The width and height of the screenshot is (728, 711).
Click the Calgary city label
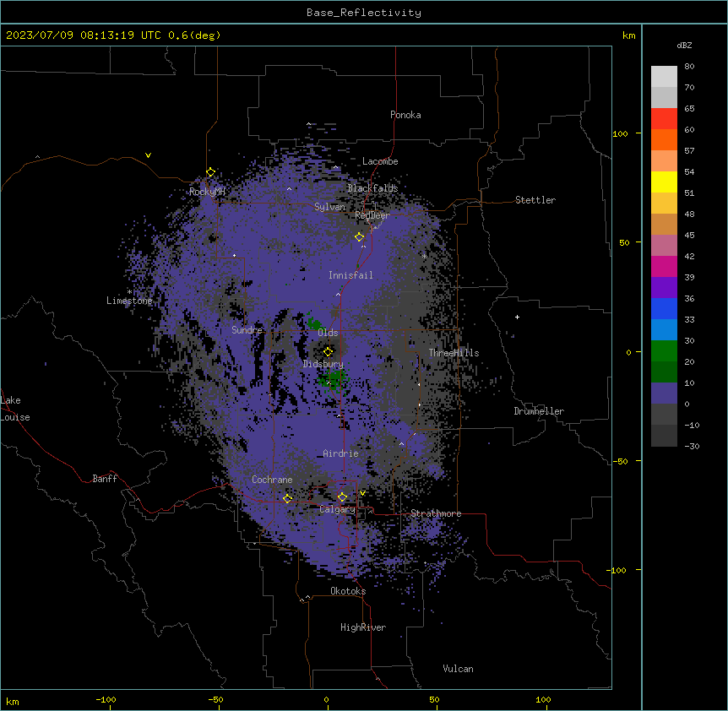[338, 509]
